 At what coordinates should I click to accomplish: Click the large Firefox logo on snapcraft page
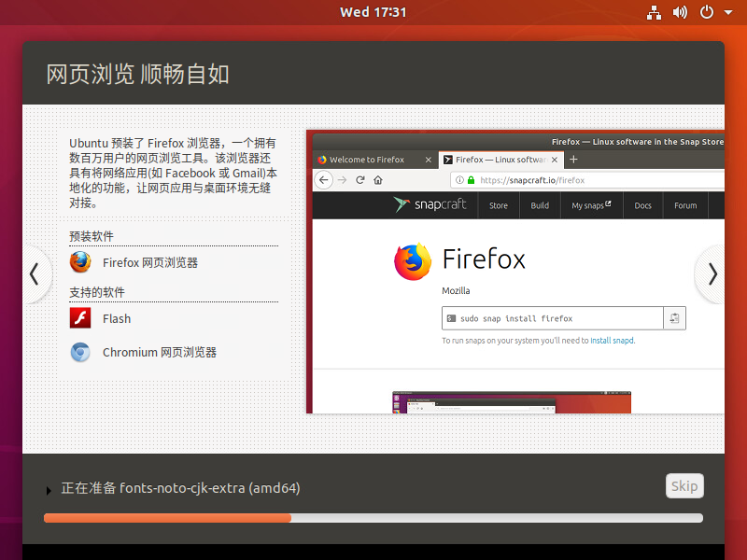pos(413,261)
